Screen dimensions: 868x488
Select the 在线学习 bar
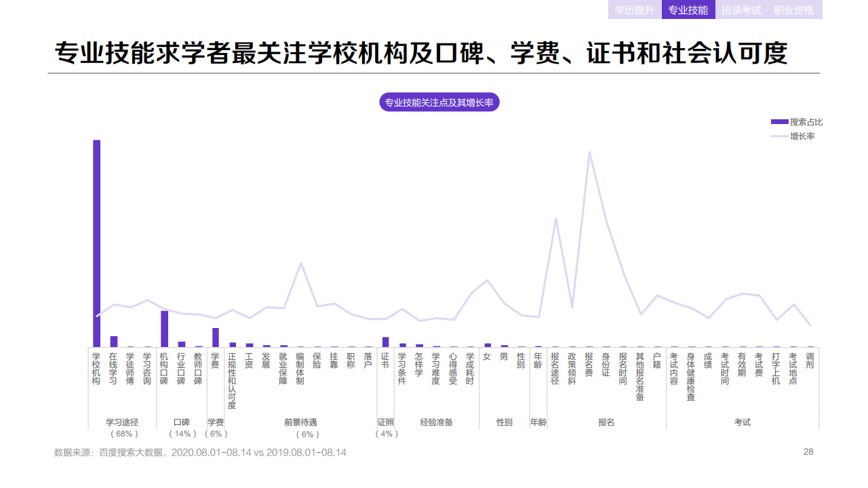point(113,342)
